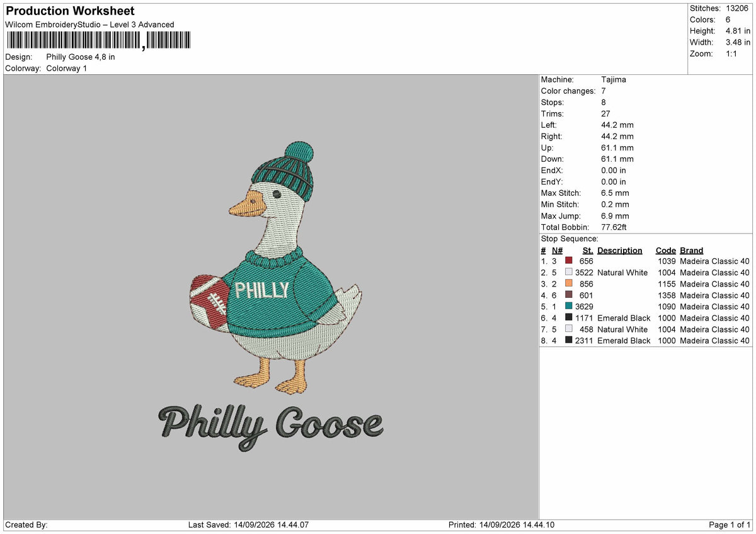The image size is (756, 534).
Task: Click the Up value 61.1 mm
Action: (x=617, y=148)
